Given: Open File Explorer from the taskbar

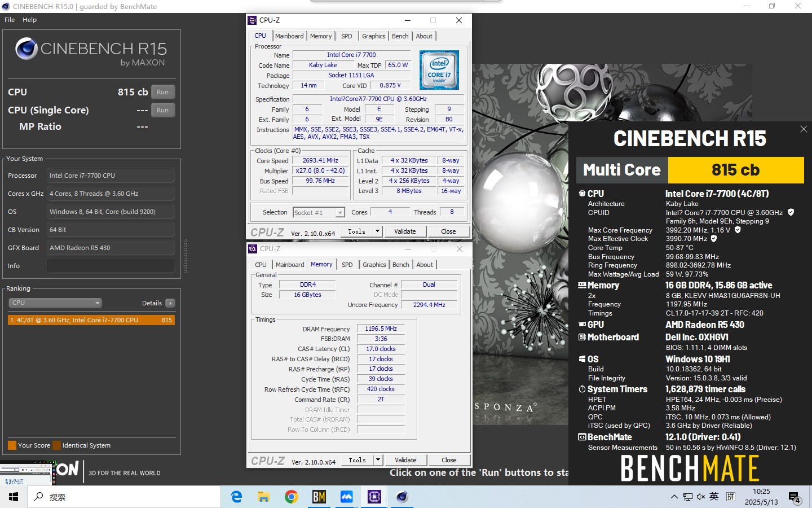Looking at the screenshot, I should [263, 497].
